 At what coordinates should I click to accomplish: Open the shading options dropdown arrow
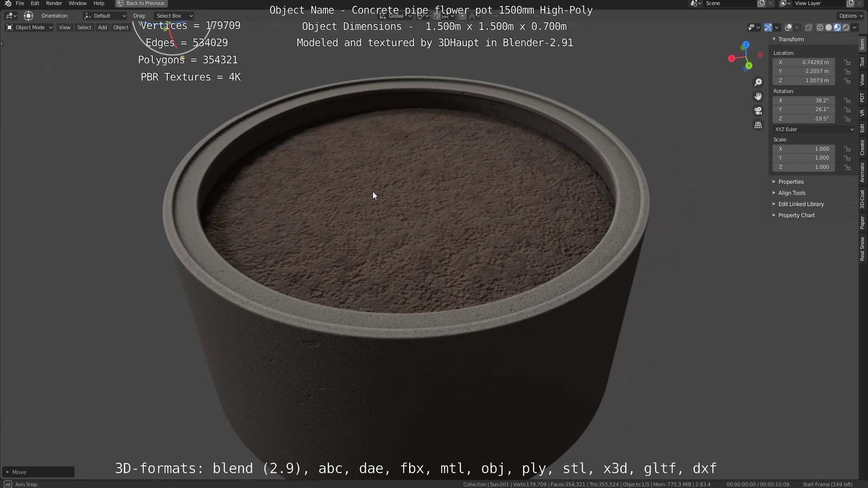pyautogui.click(x=854, y=28)
